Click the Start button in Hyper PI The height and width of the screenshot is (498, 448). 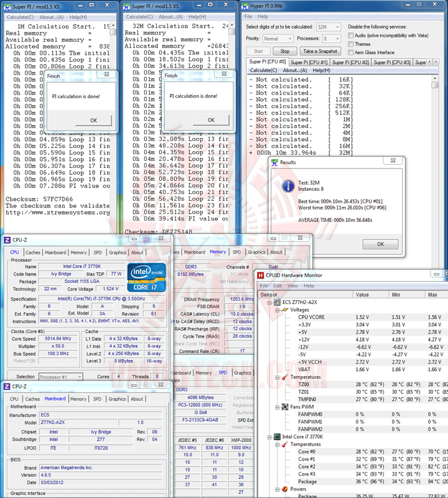coord(258,51)
